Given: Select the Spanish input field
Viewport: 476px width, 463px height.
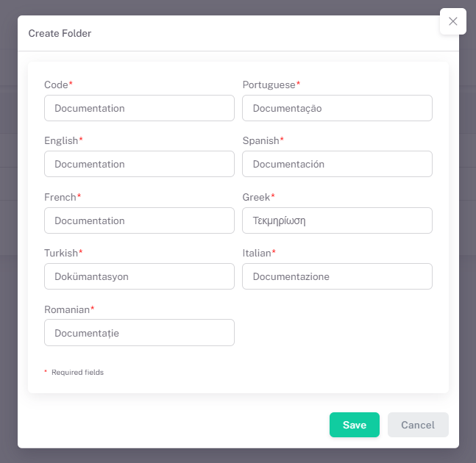Looking at the screenshot, I should point(337,164).
